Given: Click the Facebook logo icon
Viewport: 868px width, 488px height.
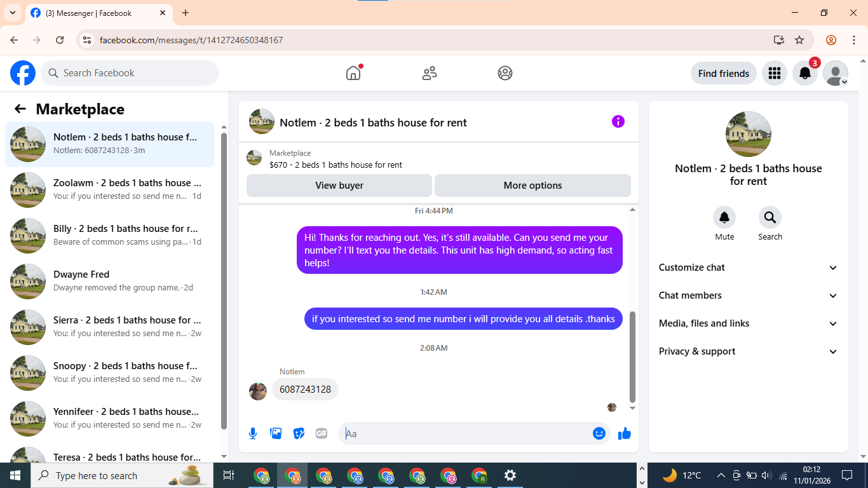Looking at the screenshot, I should point(23,73).
